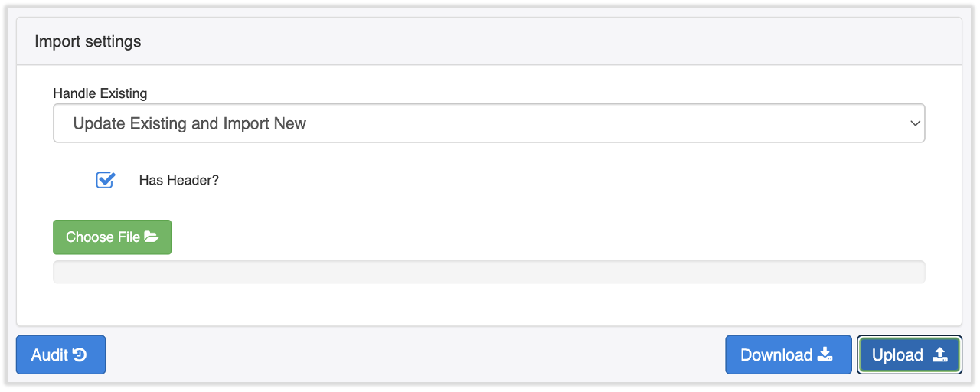
Task: Click the open-folder icon on Choose File
Action: 152,237
